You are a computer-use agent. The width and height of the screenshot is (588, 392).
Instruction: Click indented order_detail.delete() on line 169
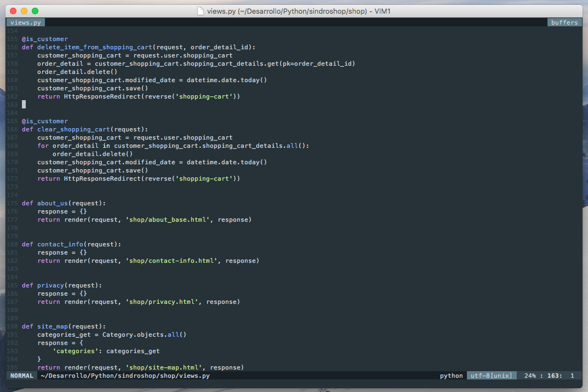tap(93, 154)
